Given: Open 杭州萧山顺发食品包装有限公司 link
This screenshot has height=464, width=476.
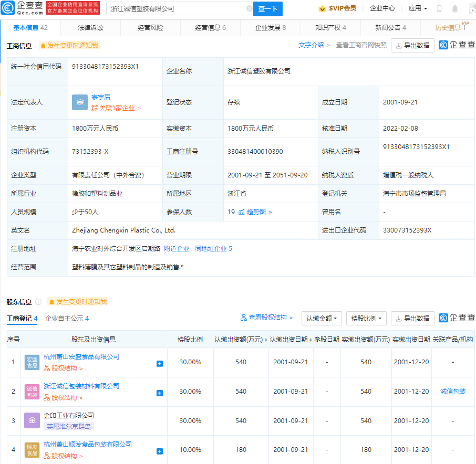Looking at the screenshot, I should (88, 445).
